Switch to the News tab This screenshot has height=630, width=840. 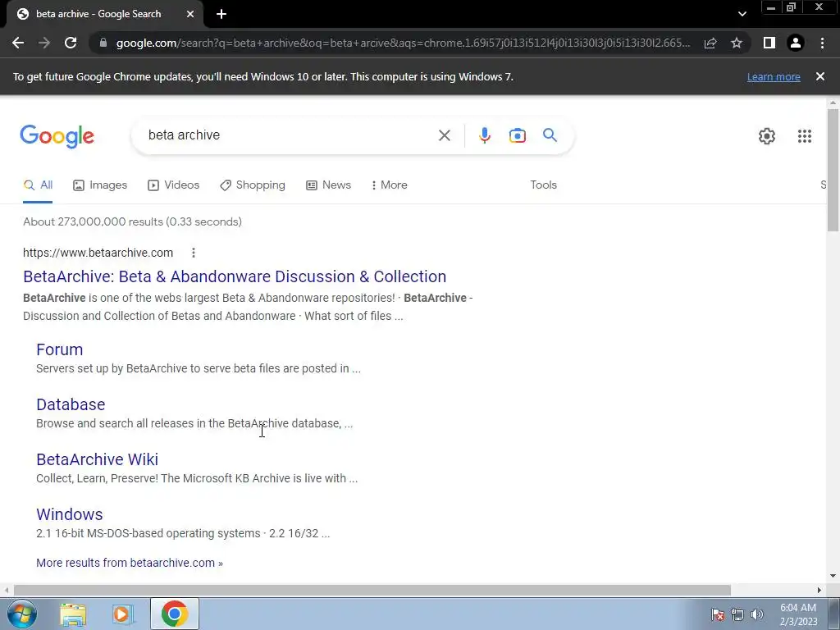pyautogui.click(x=328, y=185)
